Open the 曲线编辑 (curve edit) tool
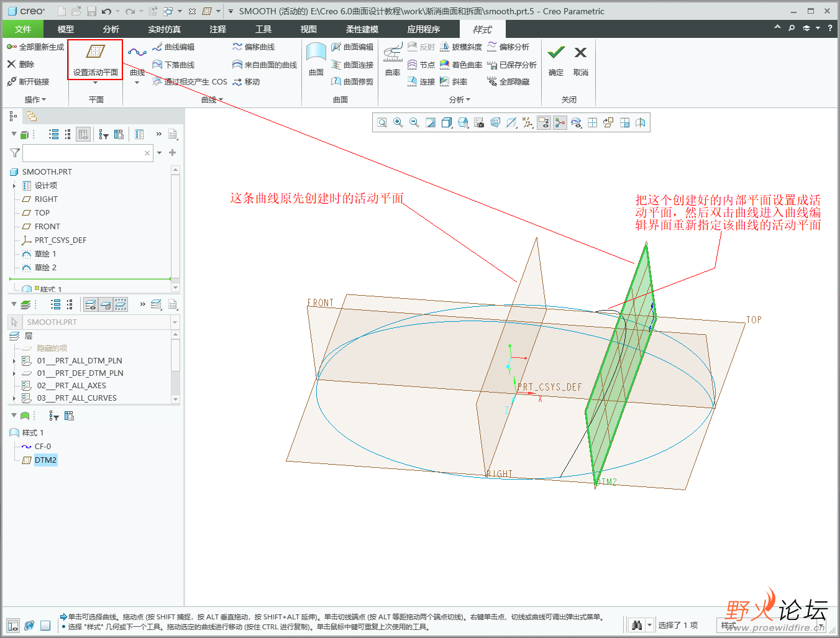The width and height of the screenshot is (840, 638). (x=173, y=47)
